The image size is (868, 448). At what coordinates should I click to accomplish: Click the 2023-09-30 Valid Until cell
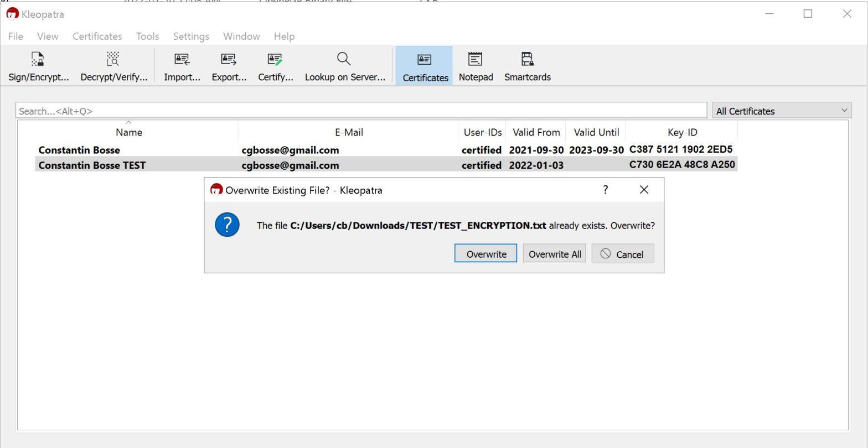click(596, 150)
